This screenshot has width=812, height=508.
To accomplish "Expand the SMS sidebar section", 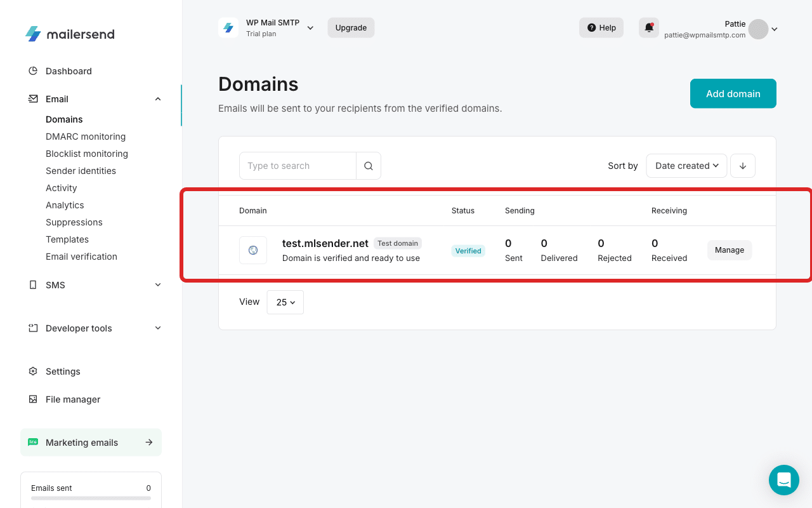I will pyautogui.click(x=158, y=285).
